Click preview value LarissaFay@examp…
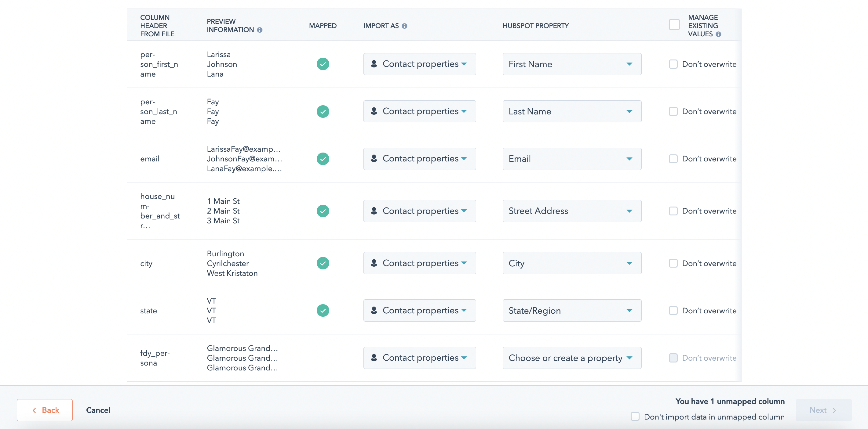 click(244, 149)
